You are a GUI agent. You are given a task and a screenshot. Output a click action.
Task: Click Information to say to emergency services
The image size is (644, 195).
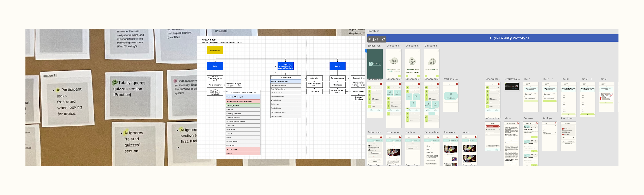pyautogui.click(x=233, y=85)
